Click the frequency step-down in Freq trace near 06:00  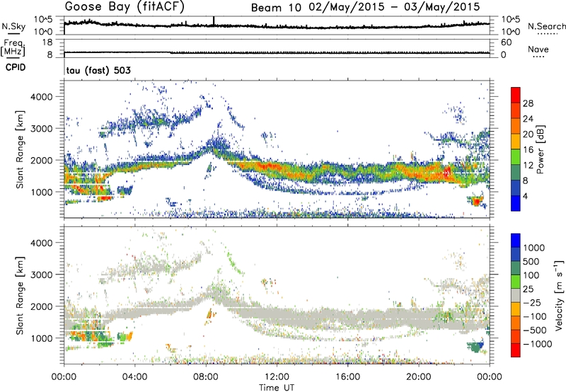[171, 52]
